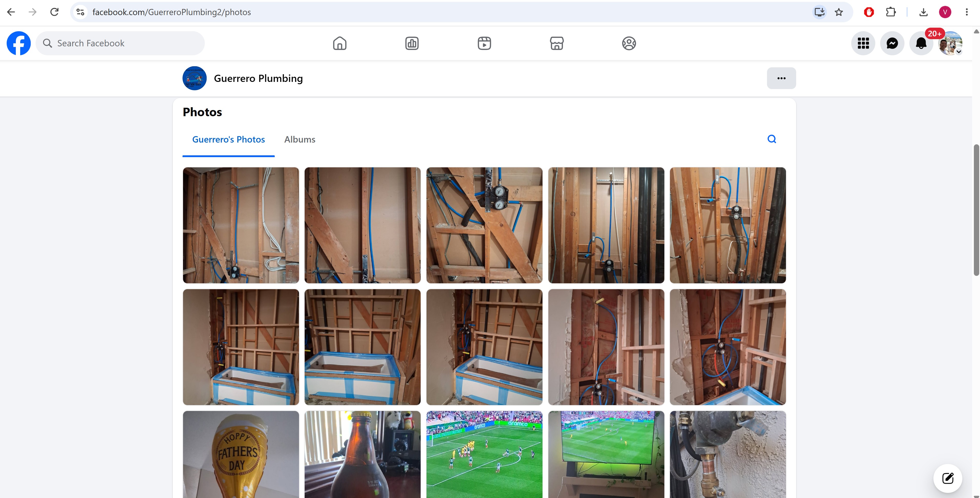Bookmark this page with the star icon

coord(839,12)
